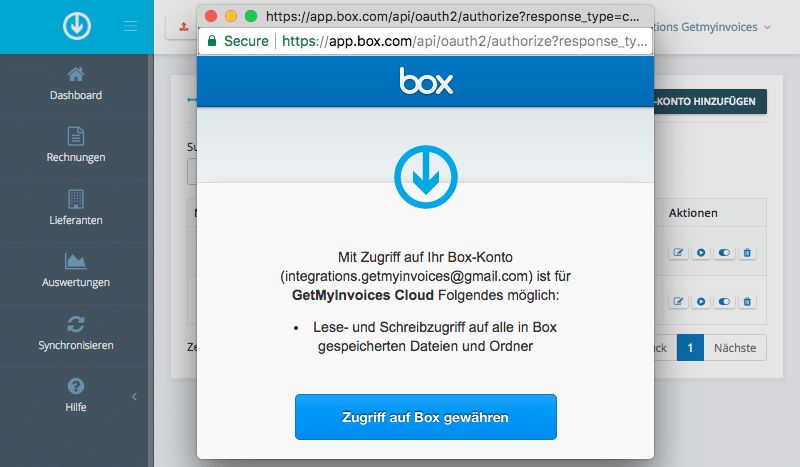The image size is (800, 467).
Task: Toggle the switch in the second Aktionen row
Action: (724, 301)
